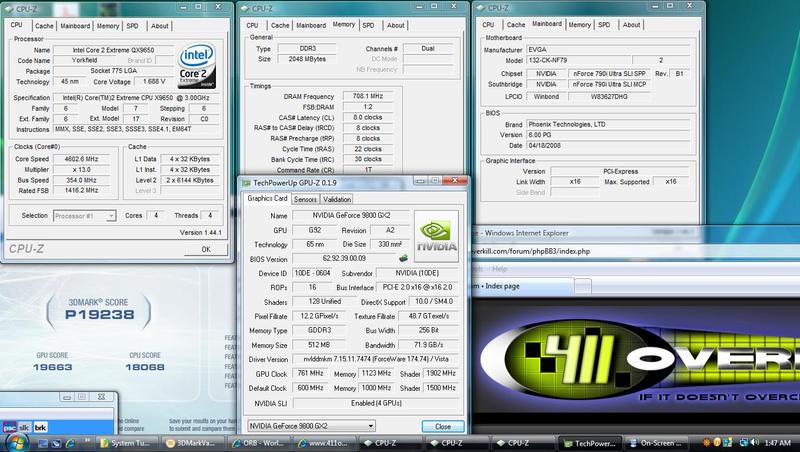
Task: Click OK button in CPU-Z
Action: tap(206, 249)
